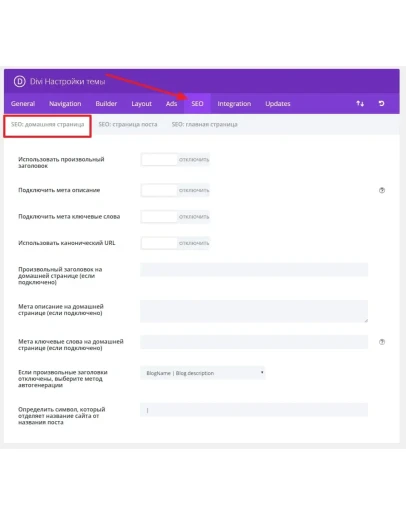Open the Integration tab
Screen dimensions: 406x516
pos(234,104)
